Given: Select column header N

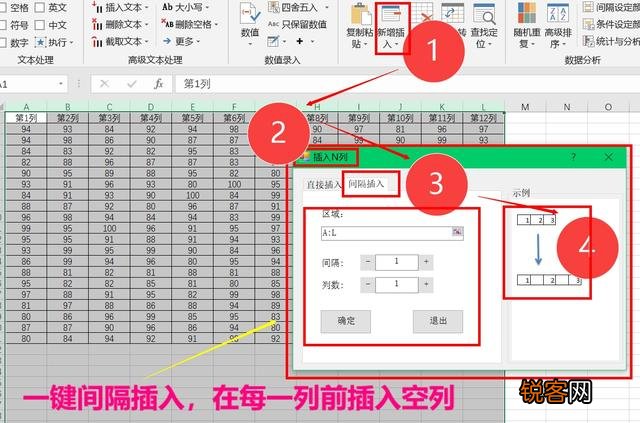Looking at the screenshot, I should (567, 107).
